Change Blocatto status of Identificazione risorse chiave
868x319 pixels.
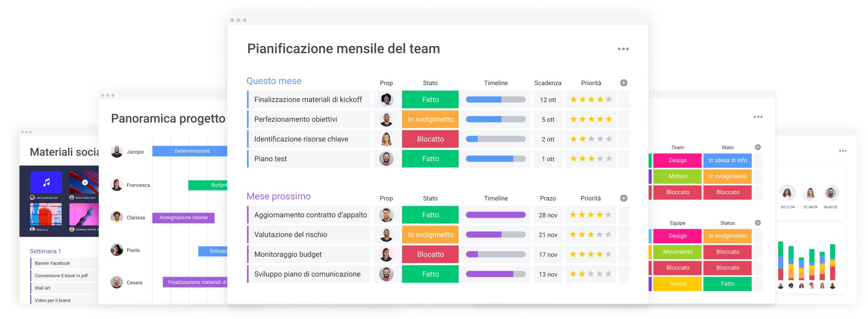click(x=430, y=139)
